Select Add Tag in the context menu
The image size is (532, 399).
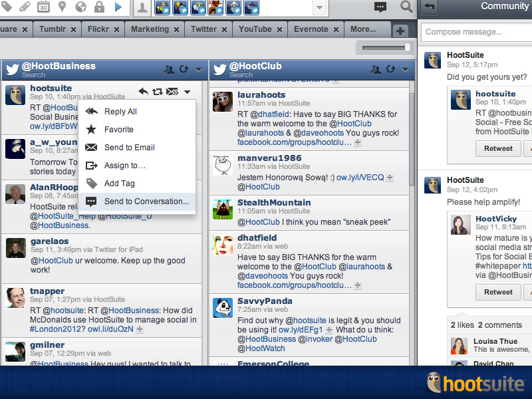119,184
